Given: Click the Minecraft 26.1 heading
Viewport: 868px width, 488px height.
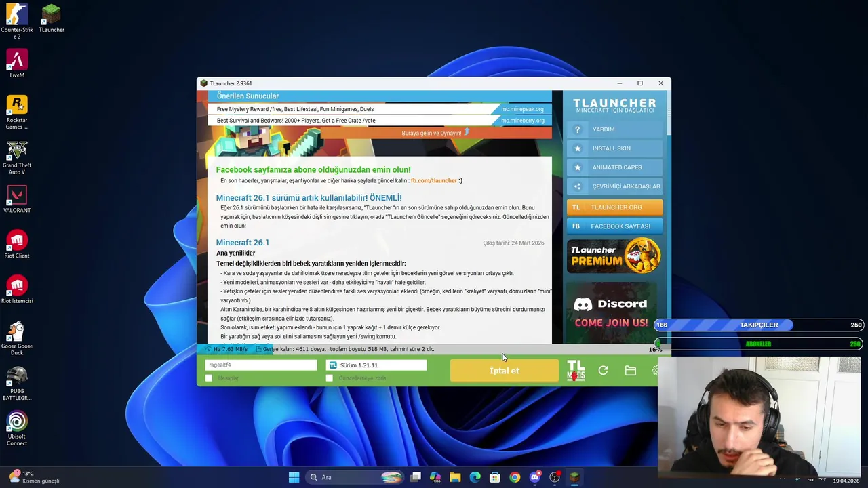Looking at the screenshot, I should point(242,243).
